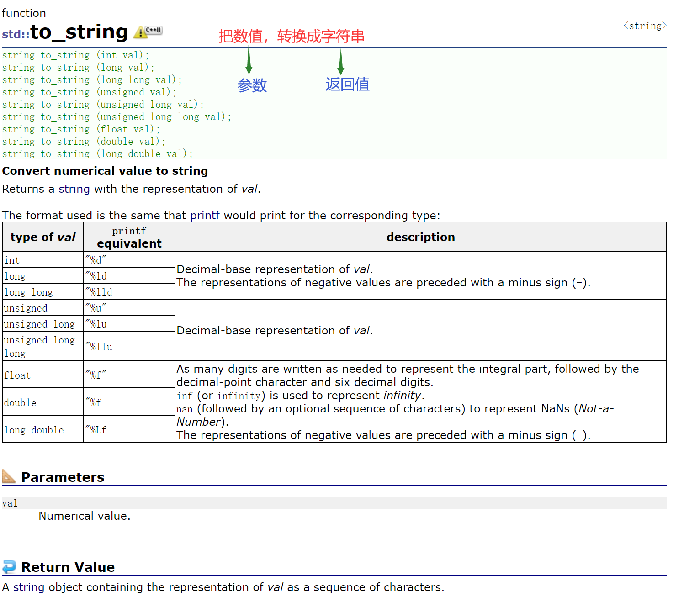The height and width of the screenshot is (597, 700).
Task: Click 'string to_string (double val);' signature
Action: pyautogui.click(x=84, y=142)
